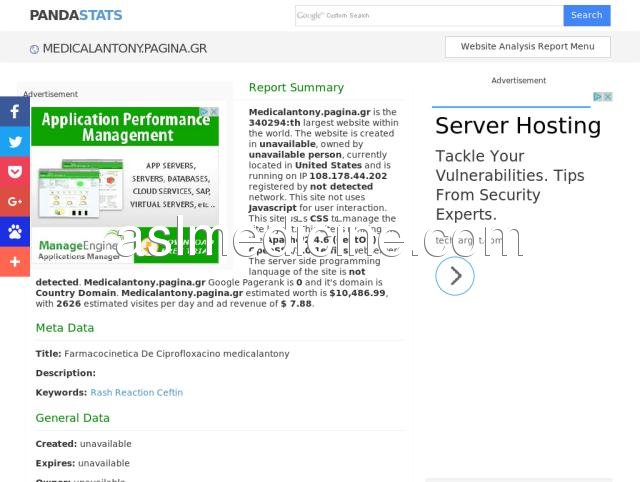Click the Report Summary heading
The height and width of the screenshot is (482, 640).
(x=296, y=87)
